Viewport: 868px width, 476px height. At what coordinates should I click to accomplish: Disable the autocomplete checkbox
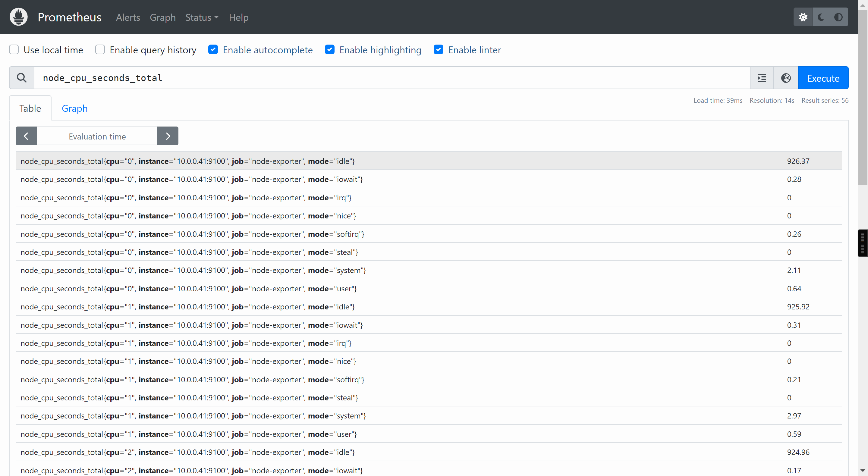tap(213, 50)
